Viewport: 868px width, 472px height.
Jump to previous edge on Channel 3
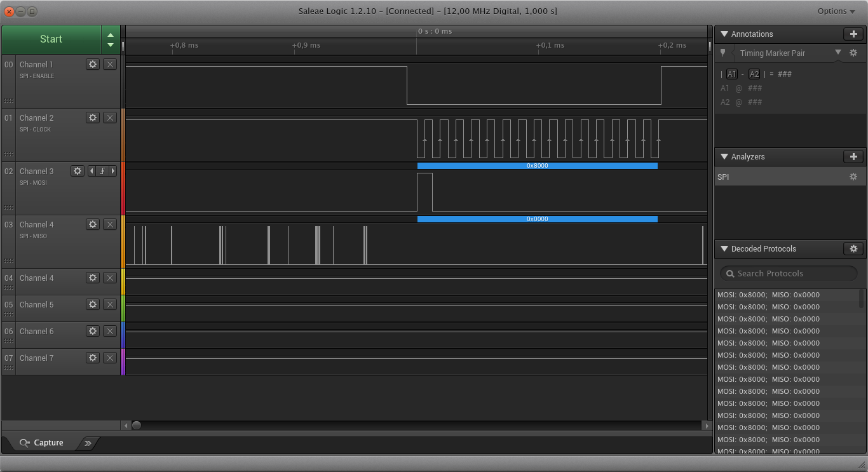(x=92, y=171)
